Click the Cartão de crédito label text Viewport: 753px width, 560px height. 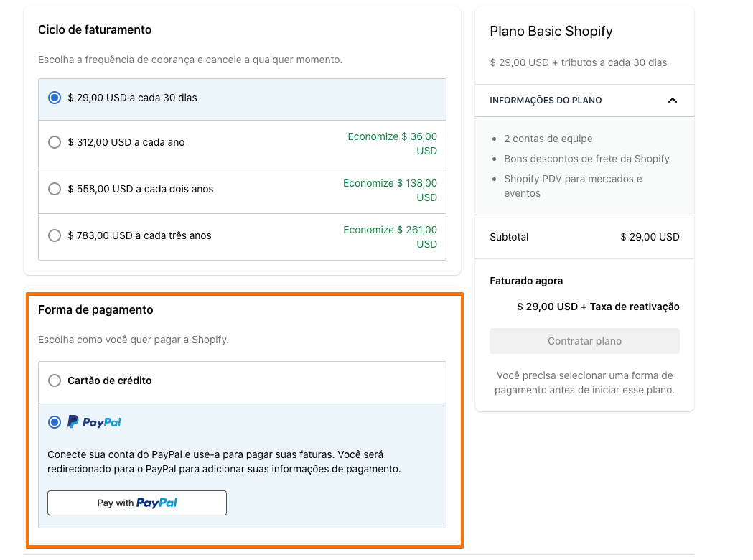[x=110, y=381]
